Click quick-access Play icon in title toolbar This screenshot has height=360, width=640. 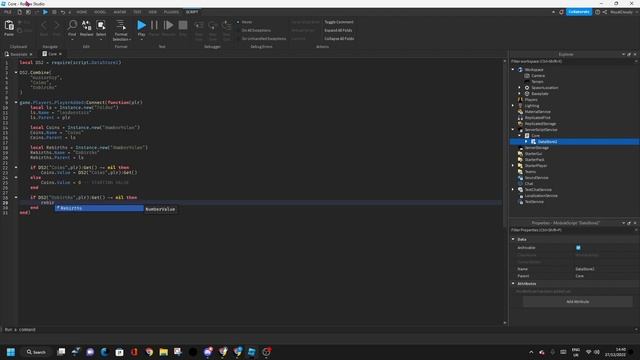[x=45, y=12]
